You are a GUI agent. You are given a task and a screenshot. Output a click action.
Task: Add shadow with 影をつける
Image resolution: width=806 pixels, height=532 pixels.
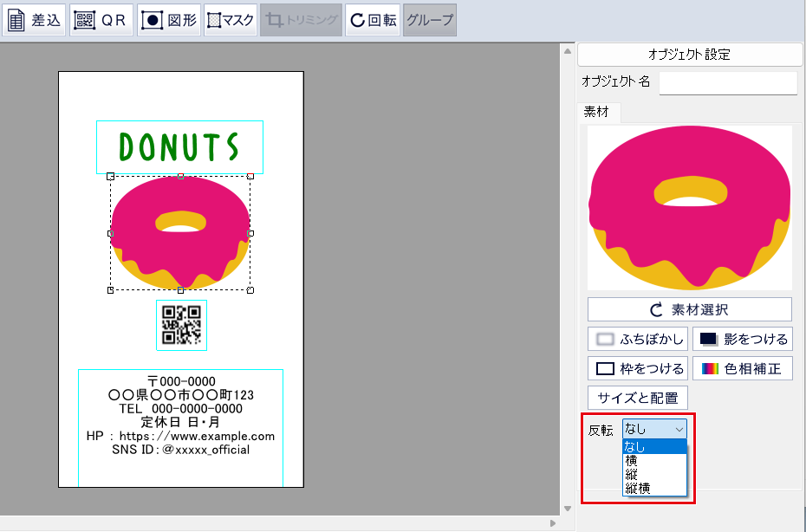[x=742, y=340]
